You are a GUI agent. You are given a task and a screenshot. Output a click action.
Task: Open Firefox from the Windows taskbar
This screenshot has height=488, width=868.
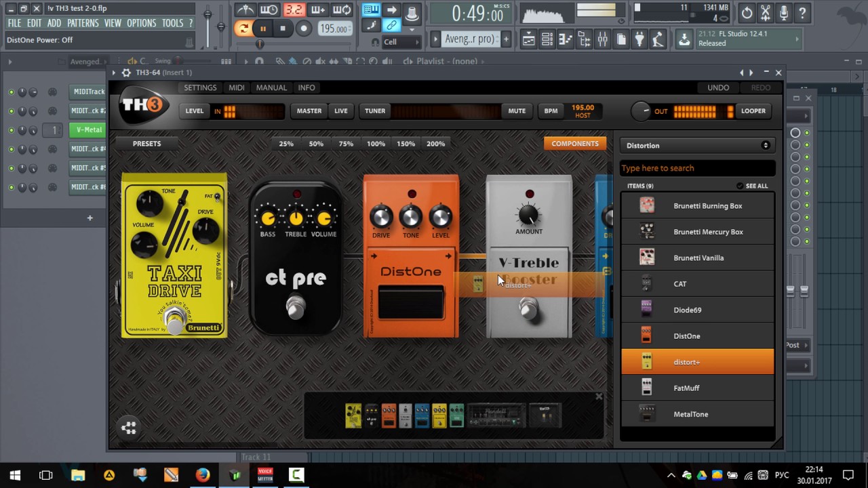(x=203, y=475)
